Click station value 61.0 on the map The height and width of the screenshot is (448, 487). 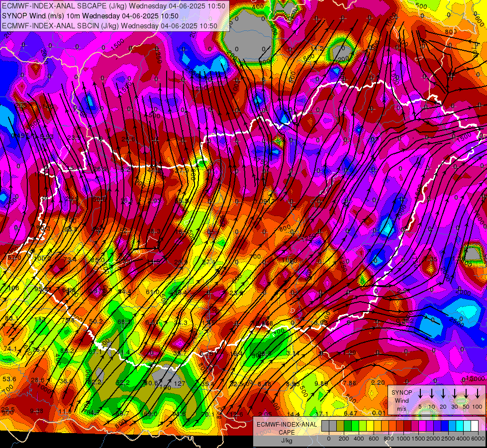[x=153, y=292]
